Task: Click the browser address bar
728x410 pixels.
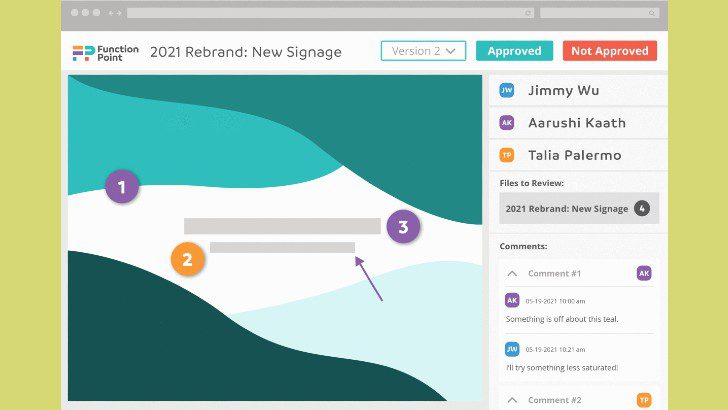Action: tap(330, 13)
